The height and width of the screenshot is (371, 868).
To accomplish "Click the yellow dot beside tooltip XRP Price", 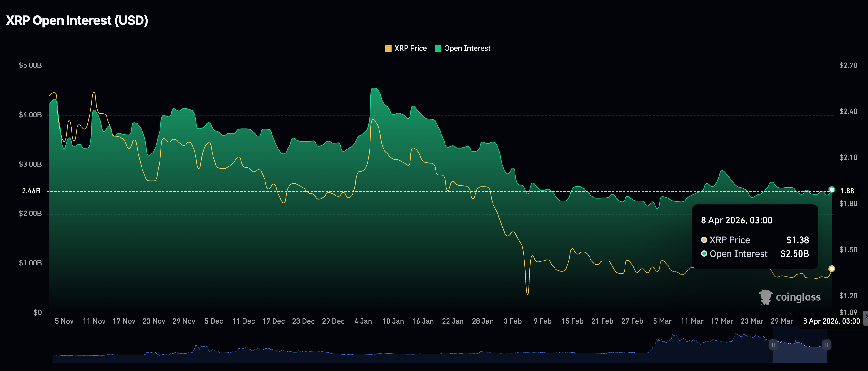I will pos(704,240).
